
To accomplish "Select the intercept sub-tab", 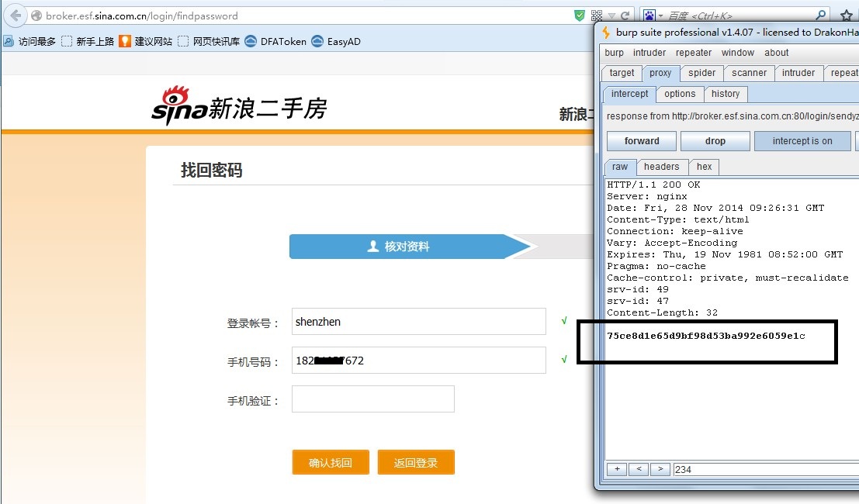I will (x=629, y=94).
